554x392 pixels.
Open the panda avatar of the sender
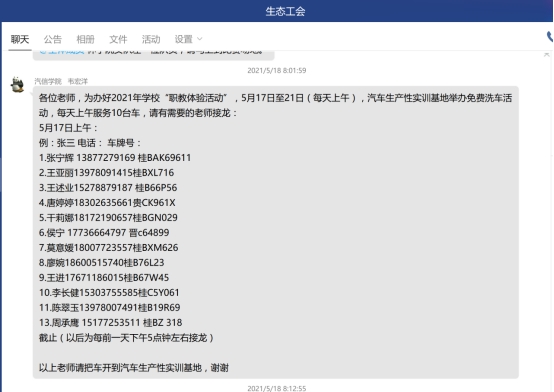(x=17, y=85)
